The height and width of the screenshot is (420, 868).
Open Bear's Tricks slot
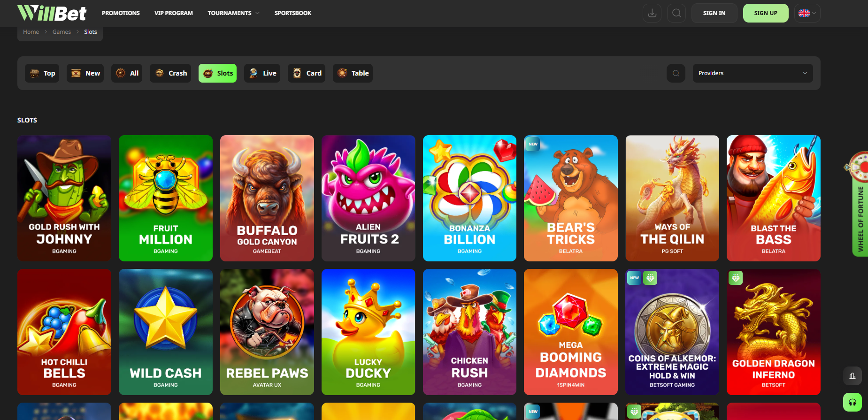click(571, 198)
